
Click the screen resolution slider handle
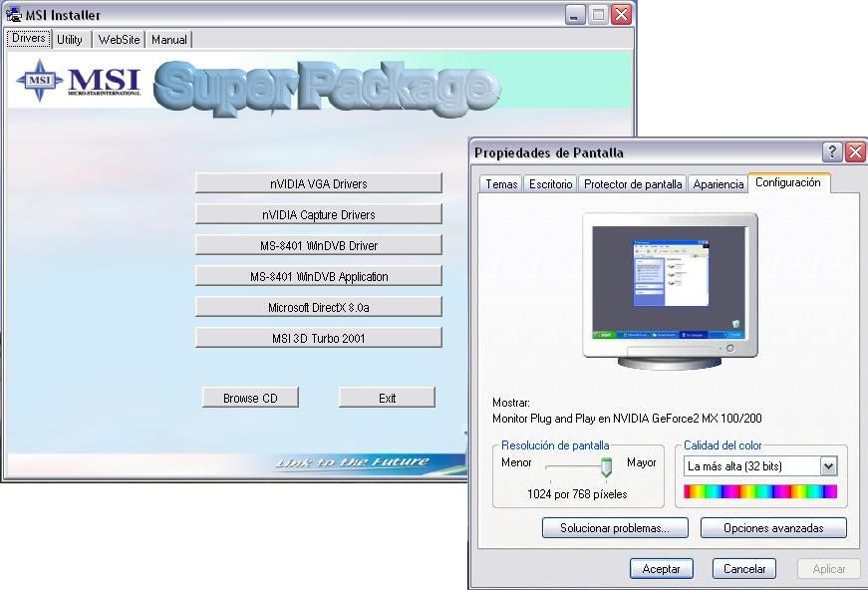click(x=606, y=467)
